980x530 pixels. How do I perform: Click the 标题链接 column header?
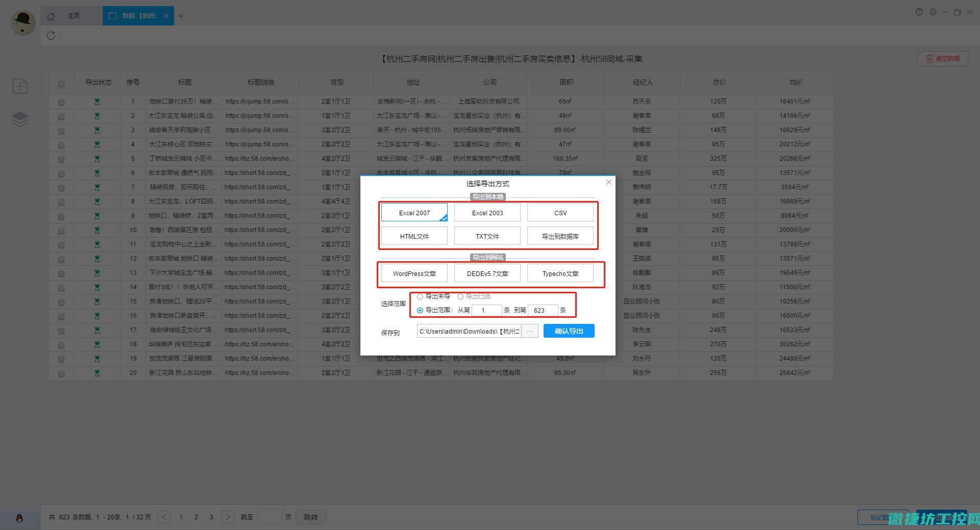[x=261, y=82]
